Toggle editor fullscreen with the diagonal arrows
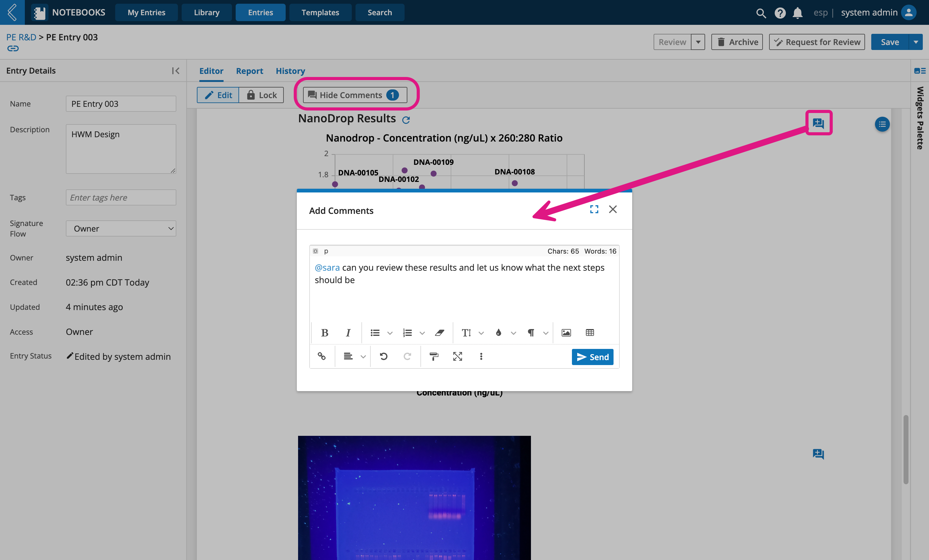The image size is (929, 560). click(x=457, y=356)
